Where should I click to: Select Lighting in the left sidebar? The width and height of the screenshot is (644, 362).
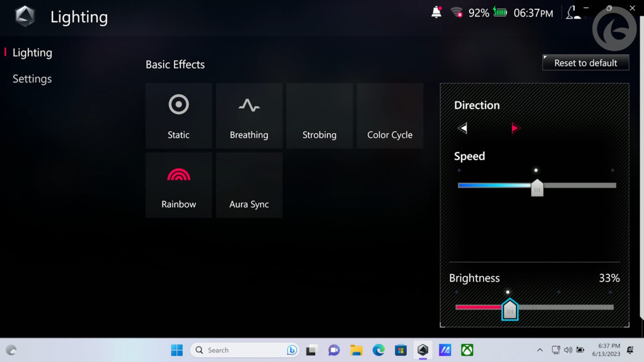tap(33, 53)
